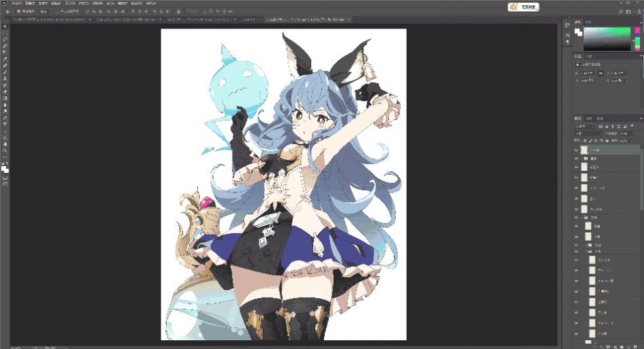The height and width of the screenshot is (349, 644).
Task: Hide the collapsed group in second layer row
Action: pyautogui.click(x=576, y=159)
